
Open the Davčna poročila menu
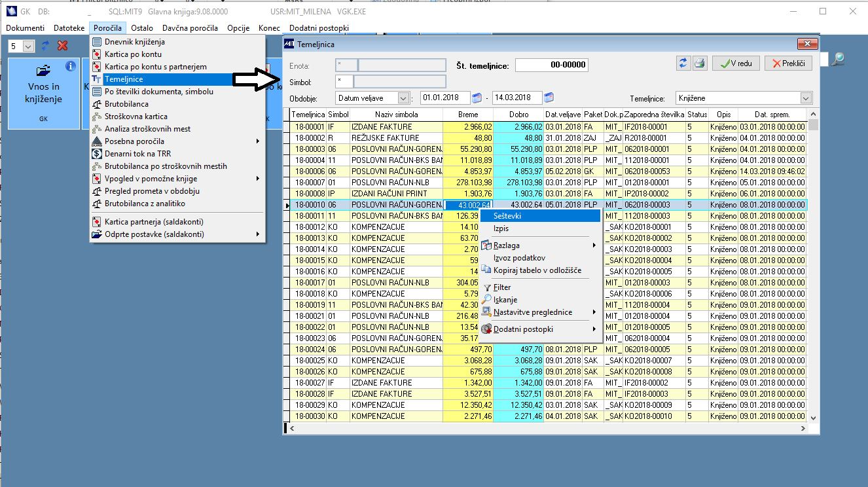coord(189,28)
